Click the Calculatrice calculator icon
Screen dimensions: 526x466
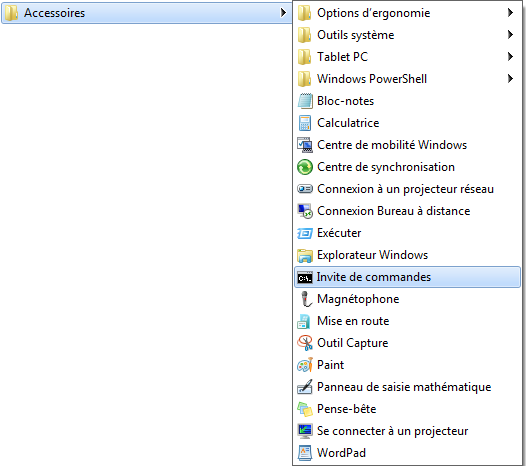click(305, 123)
